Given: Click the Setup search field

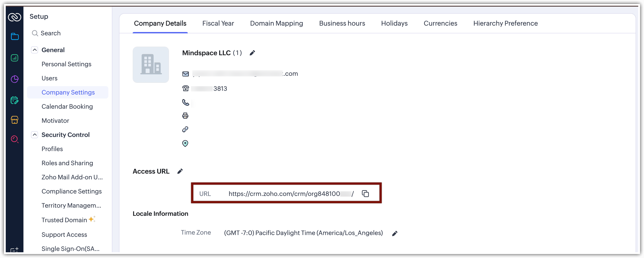Looking at the screenshot, I should (x=50, y=33).
